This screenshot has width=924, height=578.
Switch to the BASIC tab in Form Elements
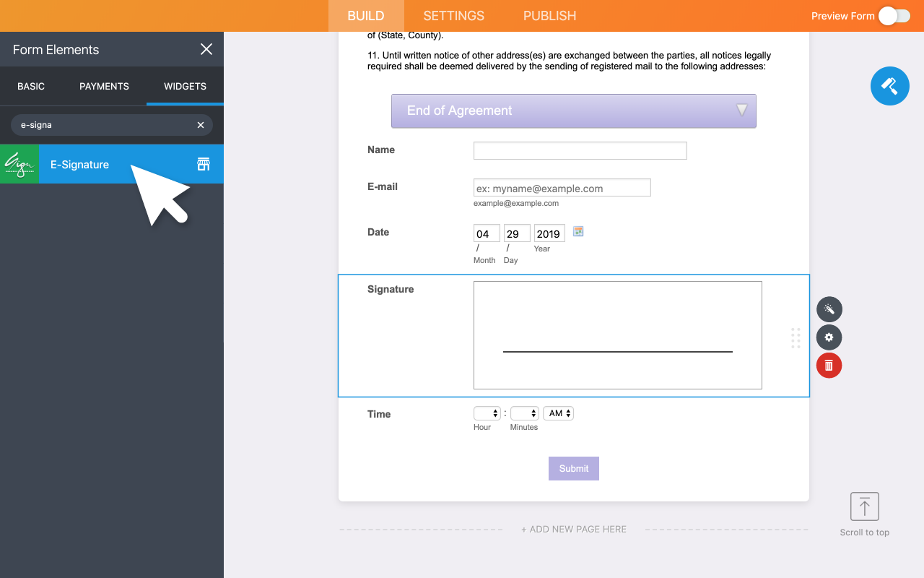click(31, 86)
